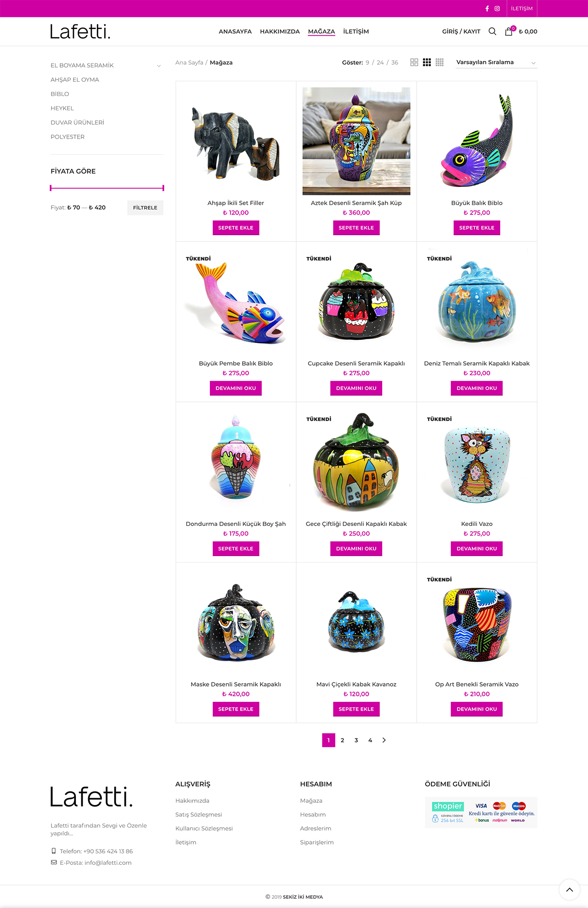Open the Hakkımızda menu item
This screenshot has width=588, height=908.
280,31
